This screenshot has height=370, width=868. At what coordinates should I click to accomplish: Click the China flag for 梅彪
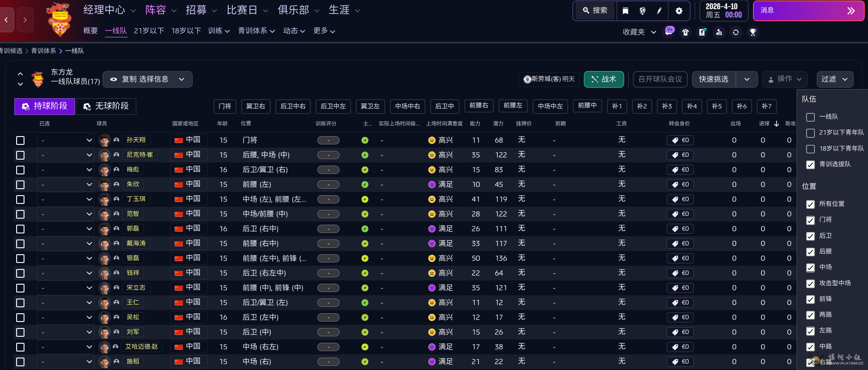click(x=179, y=170)
